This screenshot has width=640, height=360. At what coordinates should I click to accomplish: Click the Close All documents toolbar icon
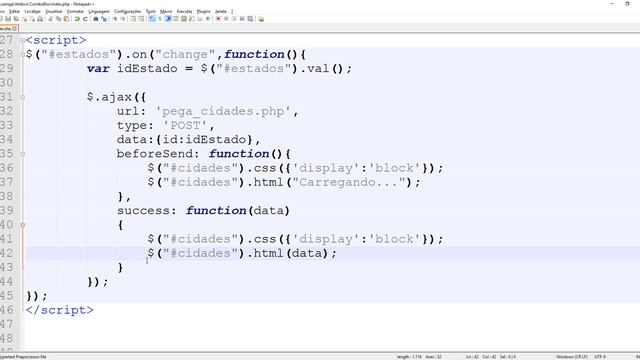click(x=33, y=19)
